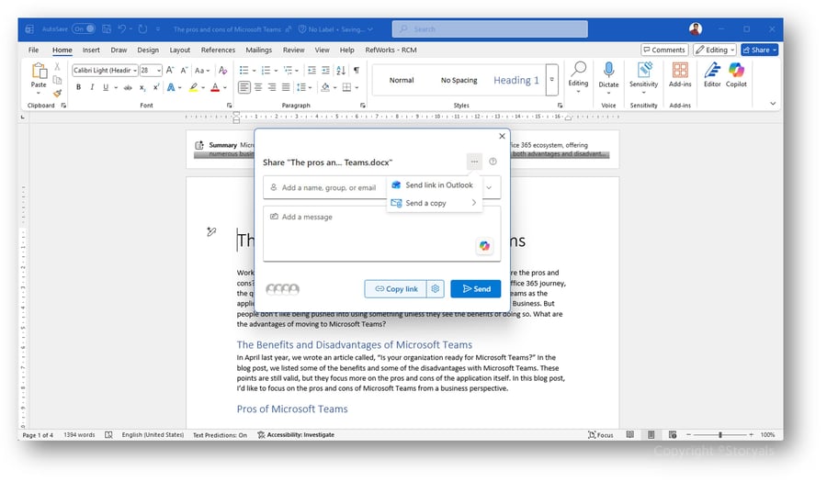This screenshot has width=827, height=504.
Task: Shrink font size with smaller A icon
Action: point(184,70)
